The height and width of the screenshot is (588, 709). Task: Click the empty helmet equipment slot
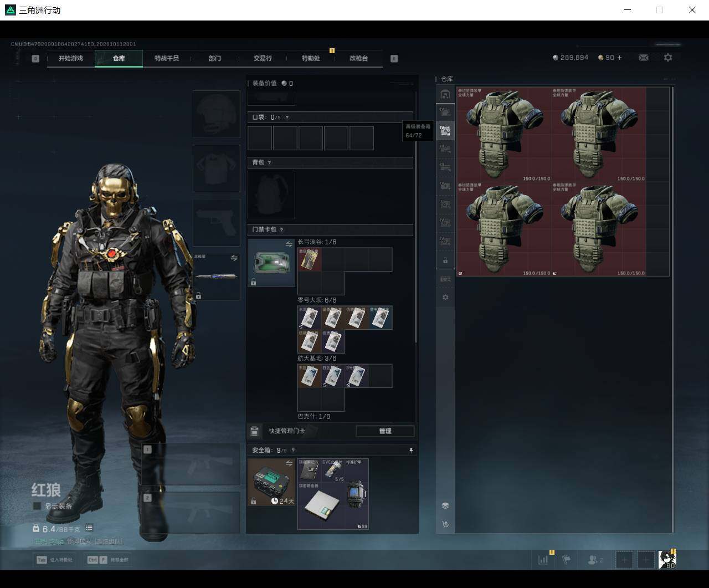tap(217, 114)
